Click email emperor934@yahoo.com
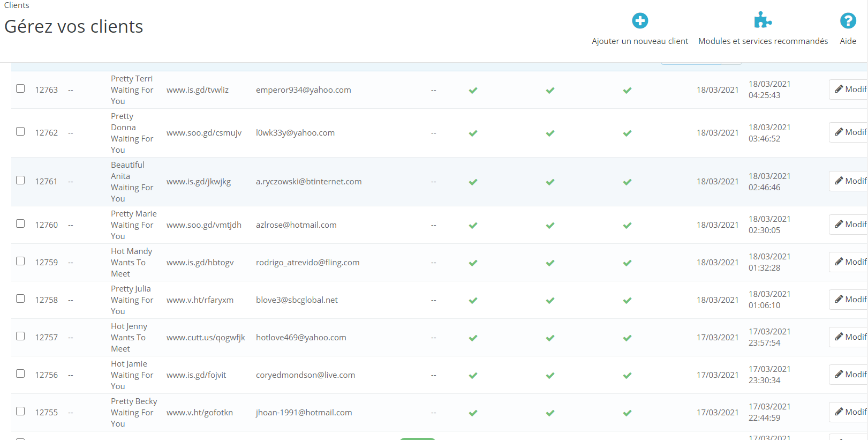Viewport: 868px width, 440px height. (x=304, y=90)
